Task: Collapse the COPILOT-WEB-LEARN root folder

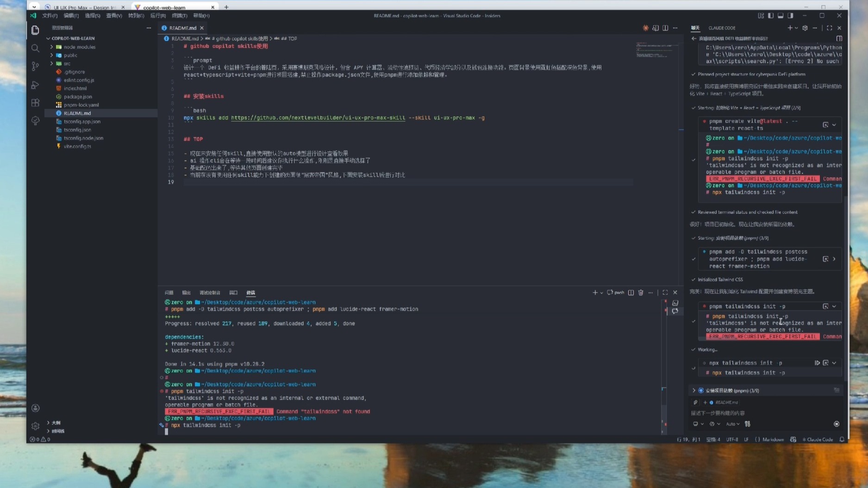Action: point(48,38)
